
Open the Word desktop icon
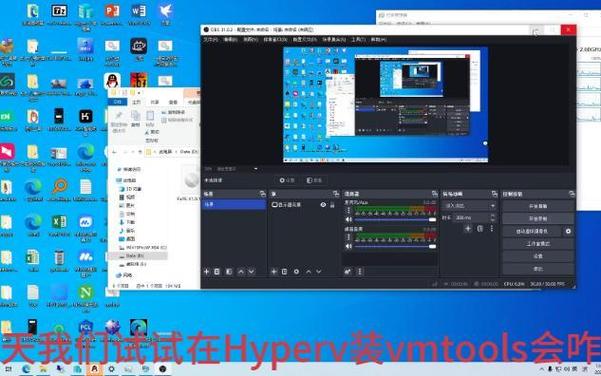point(139,14)
